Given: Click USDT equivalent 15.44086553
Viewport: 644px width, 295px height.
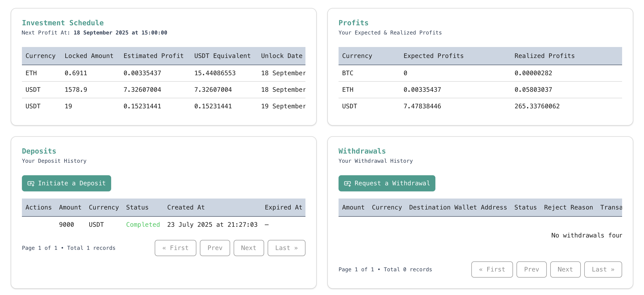Looking at the screenshot, I should tap(215, 73).
